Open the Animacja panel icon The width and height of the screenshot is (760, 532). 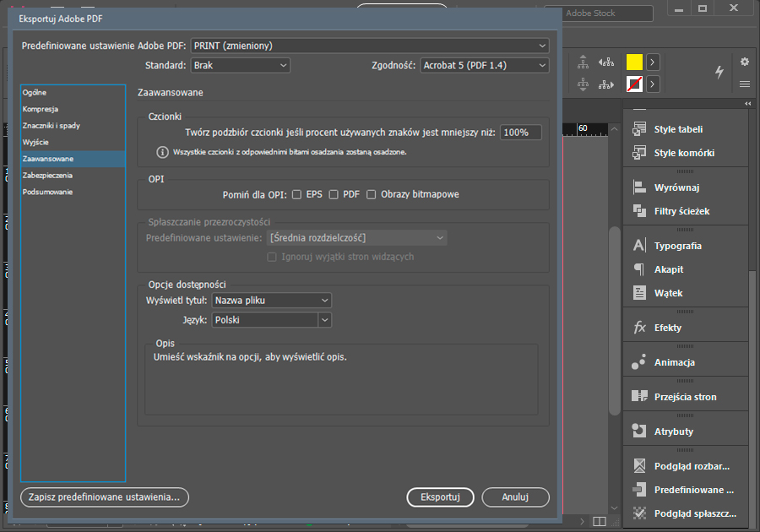(639, 362)
